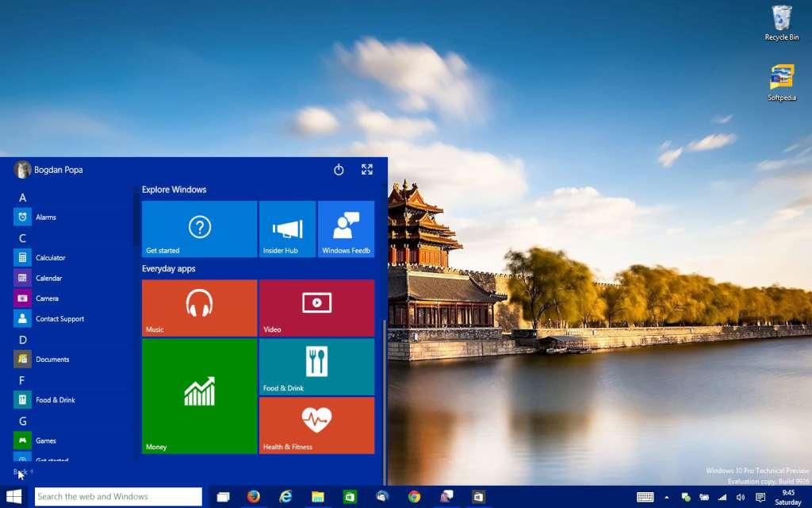812x508 pixels.
Task: Open the Food & Drink tile
Action: 316,367
